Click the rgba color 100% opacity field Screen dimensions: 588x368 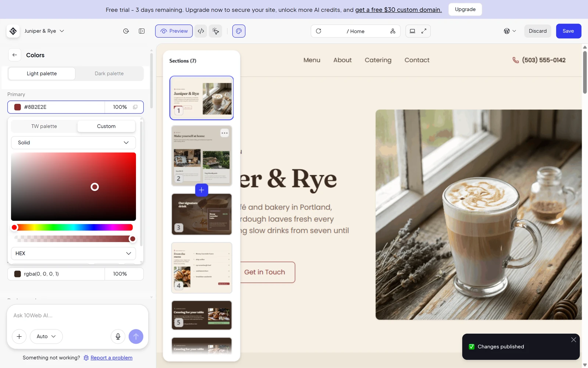coord(124,274)
